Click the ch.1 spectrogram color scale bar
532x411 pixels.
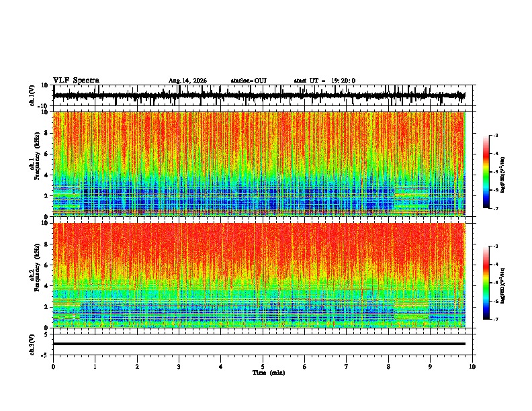(486, 172)
